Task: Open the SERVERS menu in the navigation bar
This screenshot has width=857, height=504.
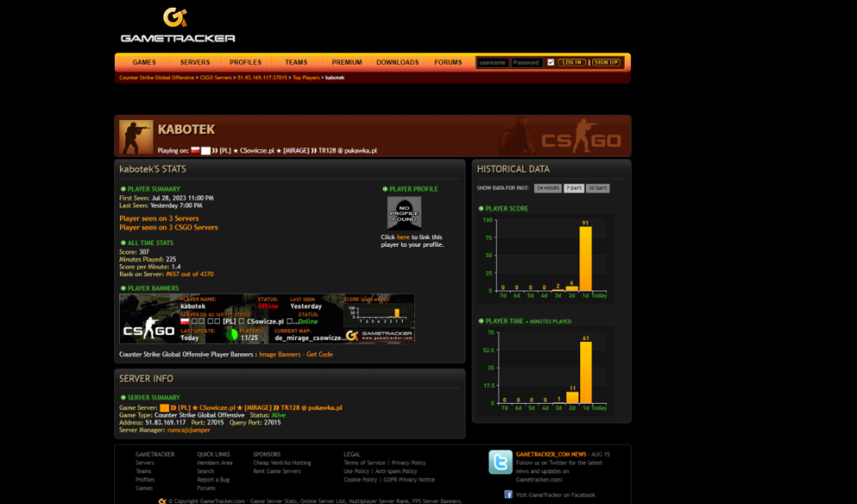Action: tap(195, 63)
